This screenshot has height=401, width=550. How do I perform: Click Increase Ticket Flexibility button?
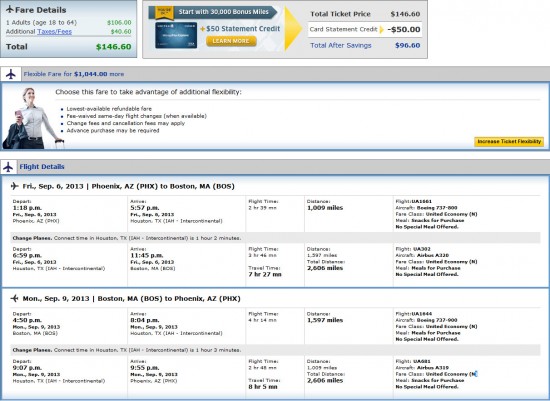click(x=509, y=141)
